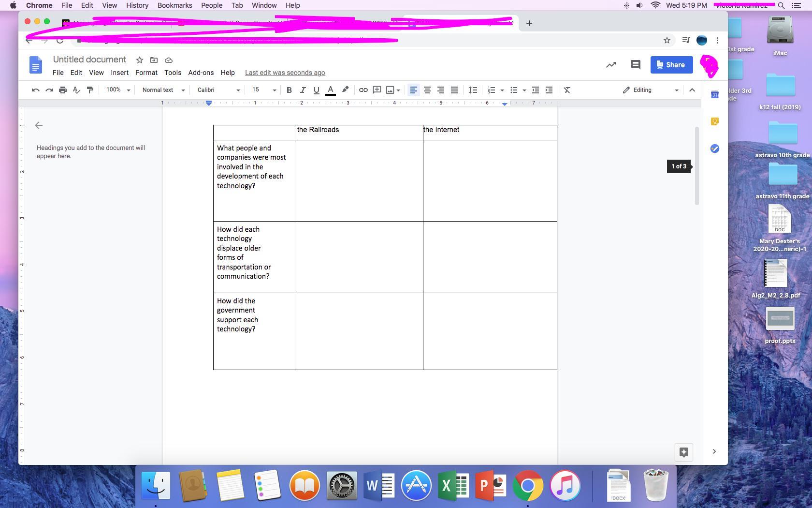This screenshot has height=508, width=812.
Task: Hide the menus with chevron
Action: point(692,90)
